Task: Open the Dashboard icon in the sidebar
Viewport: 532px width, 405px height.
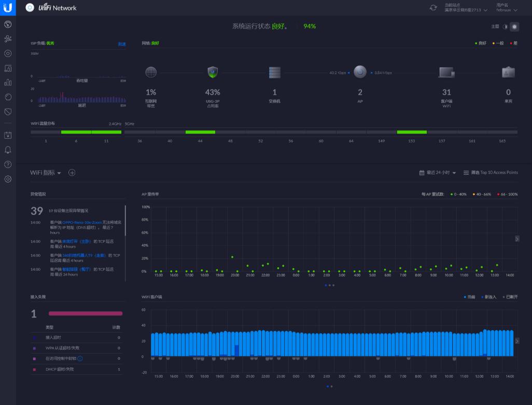Action: (8, 24)
